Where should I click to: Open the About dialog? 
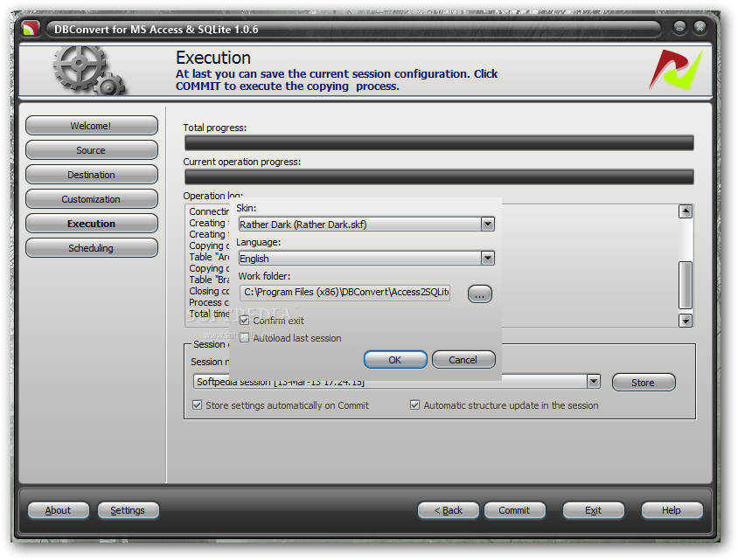[59, 510]
